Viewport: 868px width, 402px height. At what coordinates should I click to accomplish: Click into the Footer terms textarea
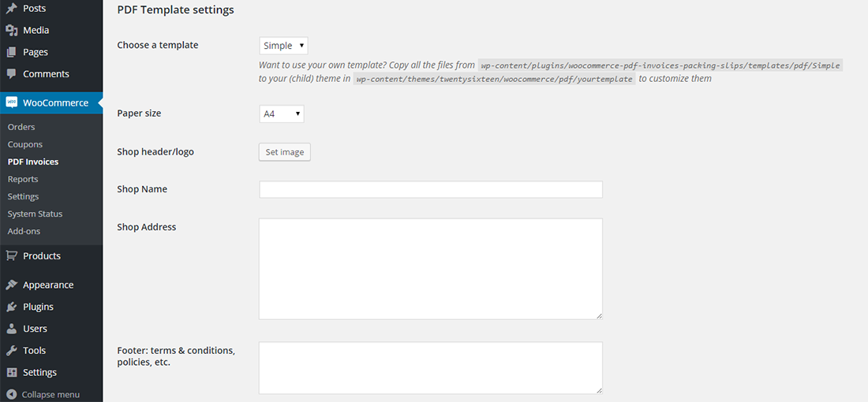(x=430, y=367)
